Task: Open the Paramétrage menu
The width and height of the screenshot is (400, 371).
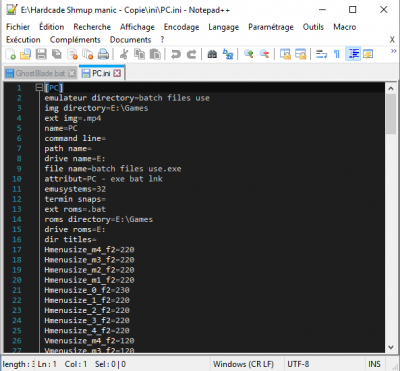Action: pos(271,27)
